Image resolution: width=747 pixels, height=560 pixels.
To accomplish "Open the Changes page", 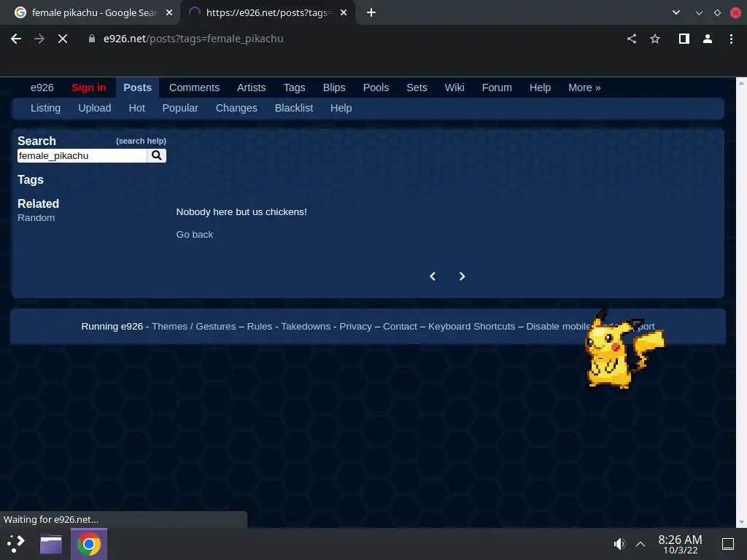I will point(236,108).
